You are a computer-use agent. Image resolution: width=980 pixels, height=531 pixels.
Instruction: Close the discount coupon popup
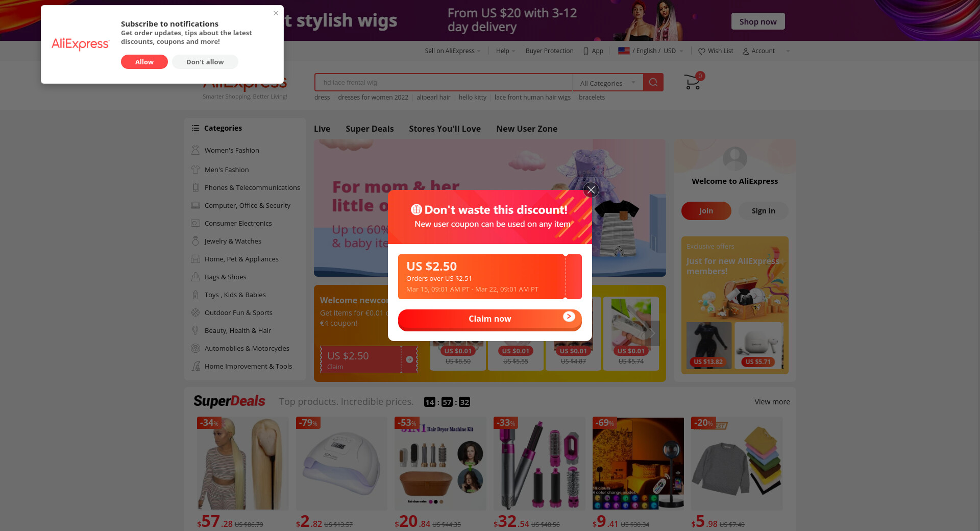click(x=591, y=190)
